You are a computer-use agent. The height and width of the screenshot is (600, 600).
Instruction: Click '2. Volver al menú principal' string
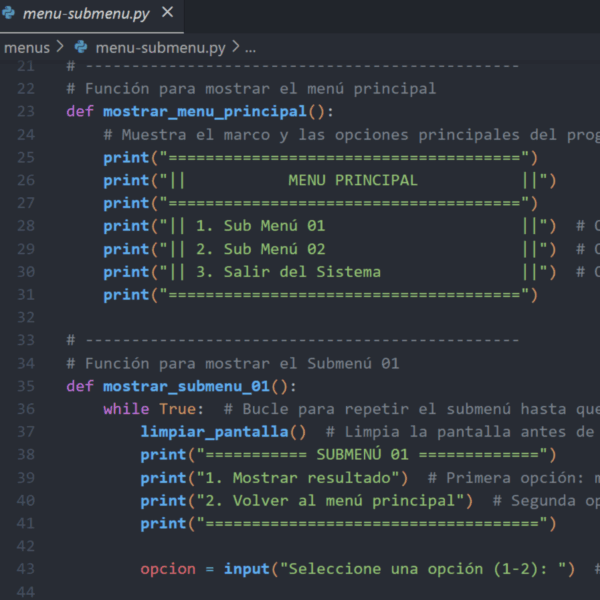click(330, 501)
